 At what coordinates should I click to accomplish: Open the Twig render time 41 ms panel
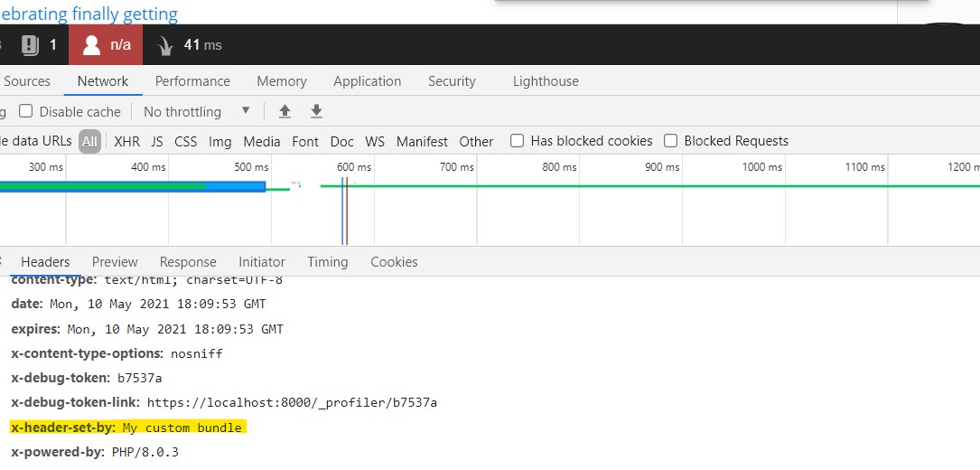[x=189, y=45]
